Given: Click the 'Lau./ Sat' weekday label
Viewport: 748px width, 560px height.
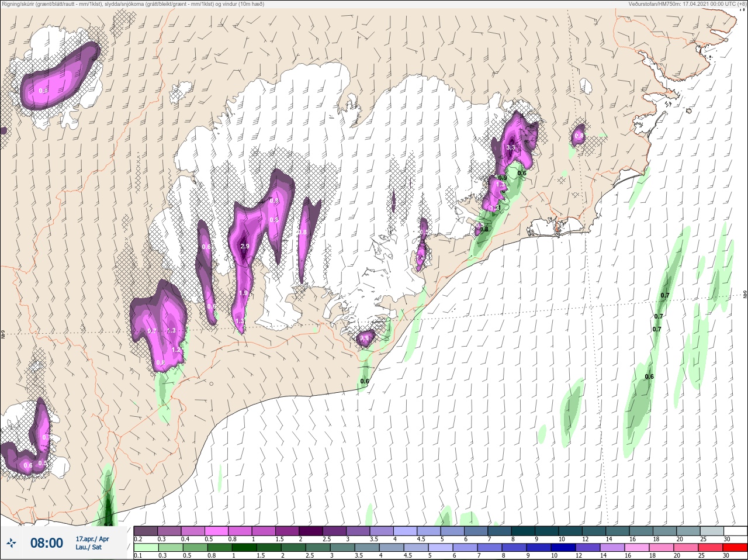Looking at the screenshot, I should [x=89, y=547].
